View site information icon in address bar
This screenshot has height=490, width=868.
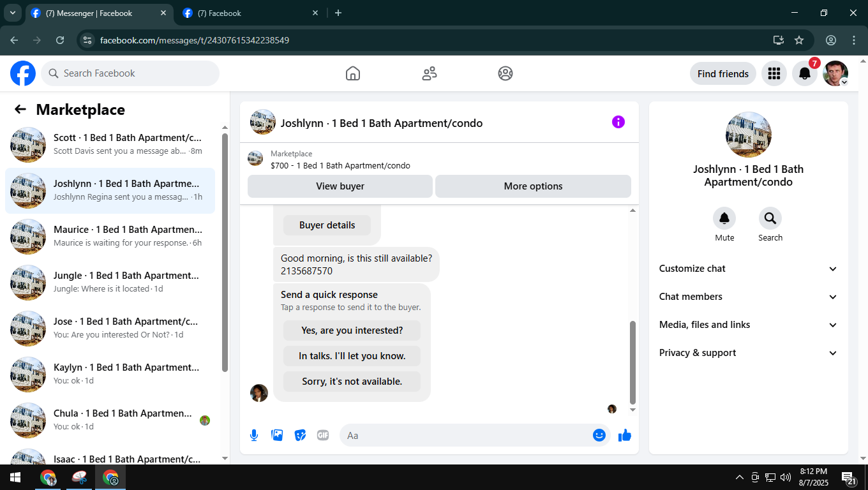click(x=88, y=40)
